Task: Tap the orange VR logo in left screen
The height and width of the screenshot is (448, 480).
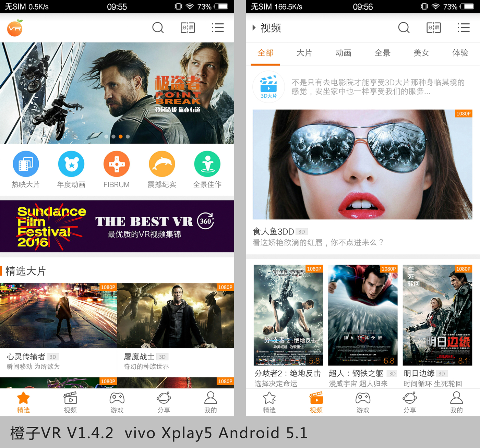Action: point(15,28)
